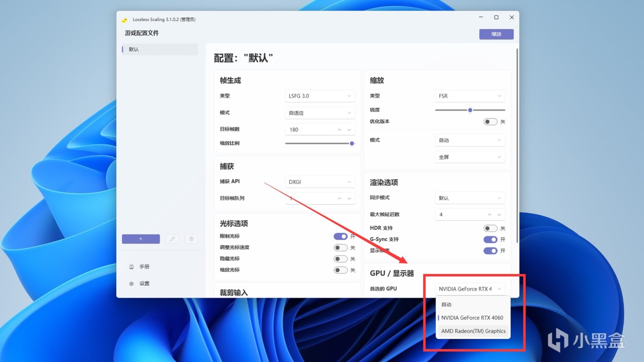This screenshot has height=362, width=644.
Task: Turn on the 隐藏光标 switch
Action: click(341, 259)
